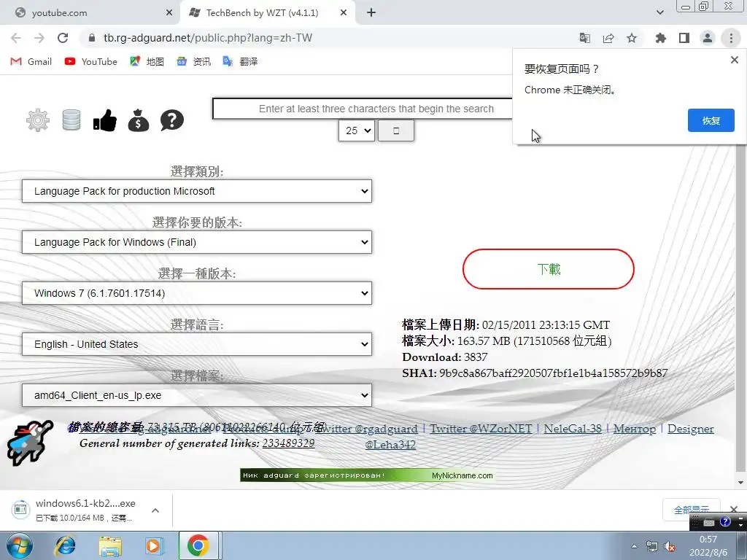
Task: Click the address bar URL
Action: click(x=208, y=38)
